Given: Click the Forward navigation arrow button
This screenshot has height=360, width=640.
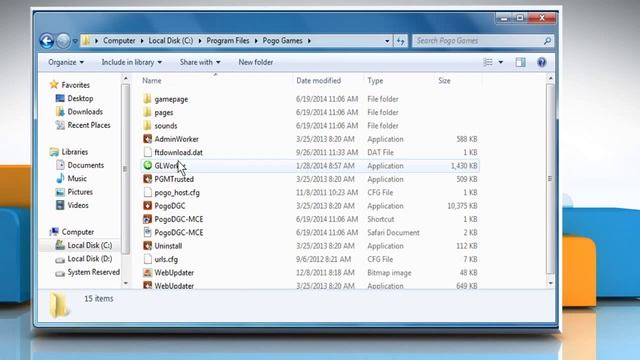Looking at the screenshot, I should click(x=63, y=41).
